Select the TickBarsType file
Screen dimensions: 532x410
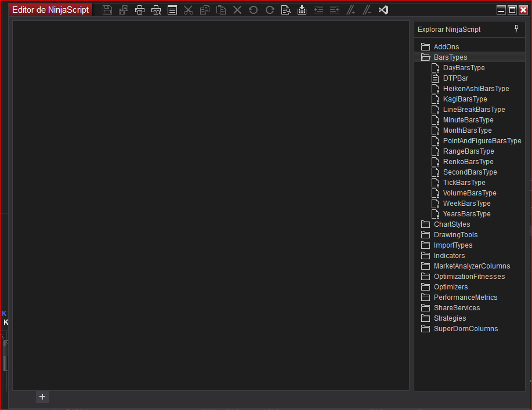tap(458, 183)
